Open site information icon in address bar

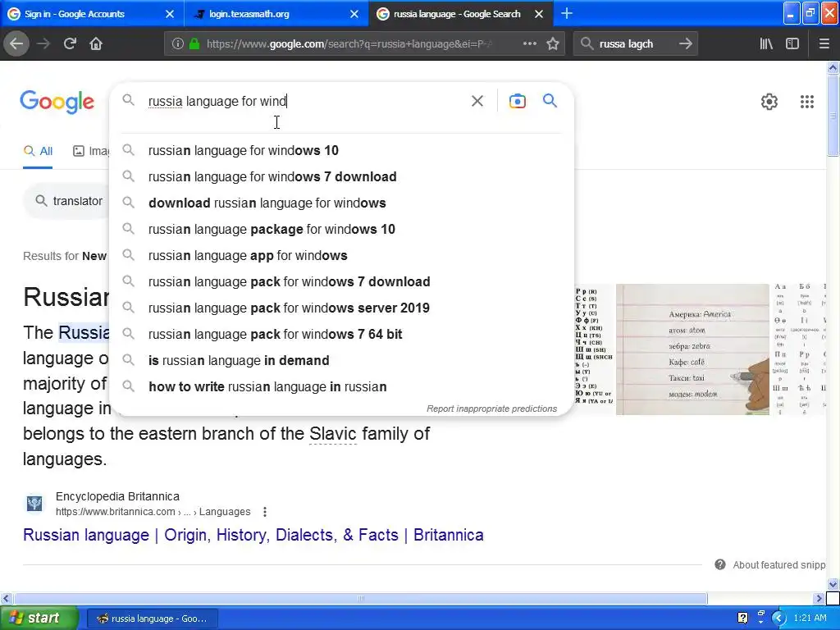pos(178,44)
